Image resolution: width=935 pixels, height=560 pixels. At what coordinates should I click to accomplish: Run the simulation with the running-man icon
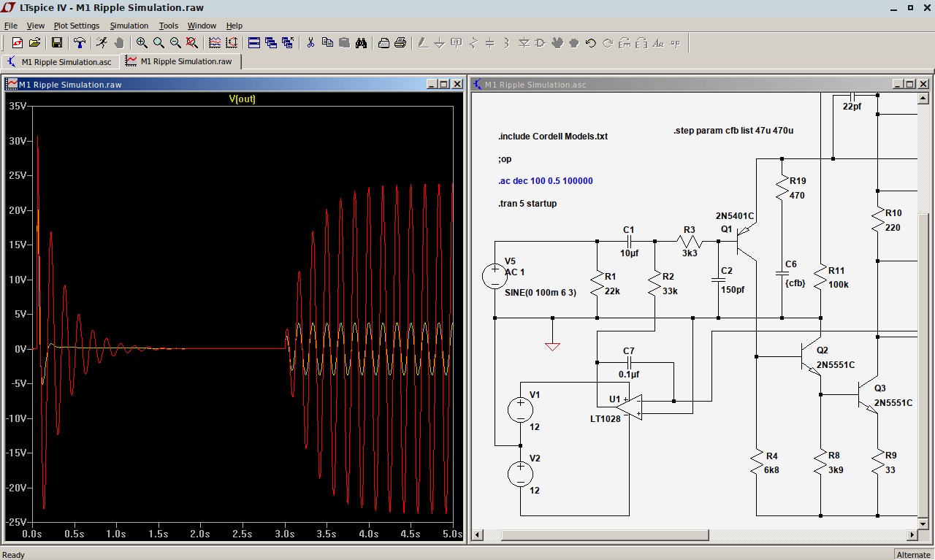(102, 43)
